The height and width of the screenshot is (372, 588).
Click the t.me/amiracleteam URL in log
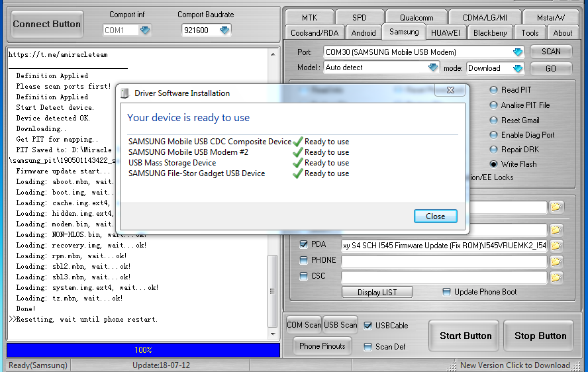coord(58,55)
